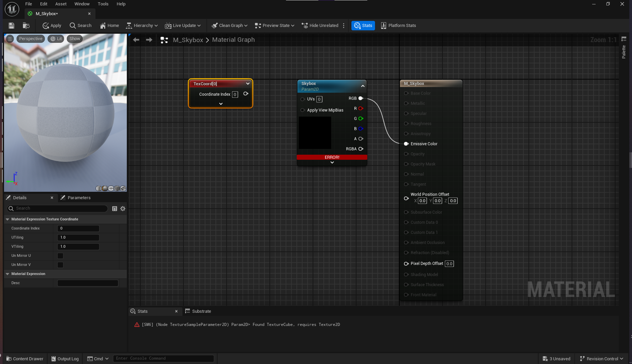Apply material changes
The width and height of the screenshot is (632, 364).
52,26
